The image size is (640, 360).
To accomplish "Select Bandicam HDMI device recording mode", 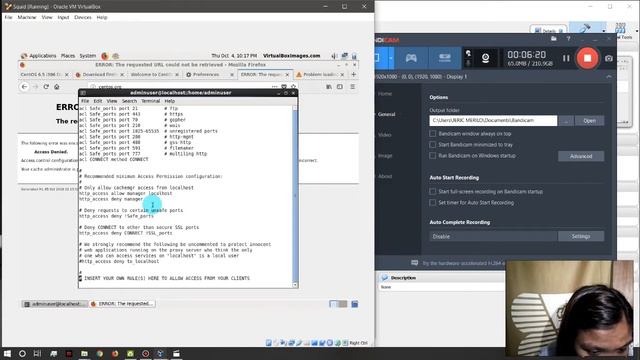I will pos(444,58).
